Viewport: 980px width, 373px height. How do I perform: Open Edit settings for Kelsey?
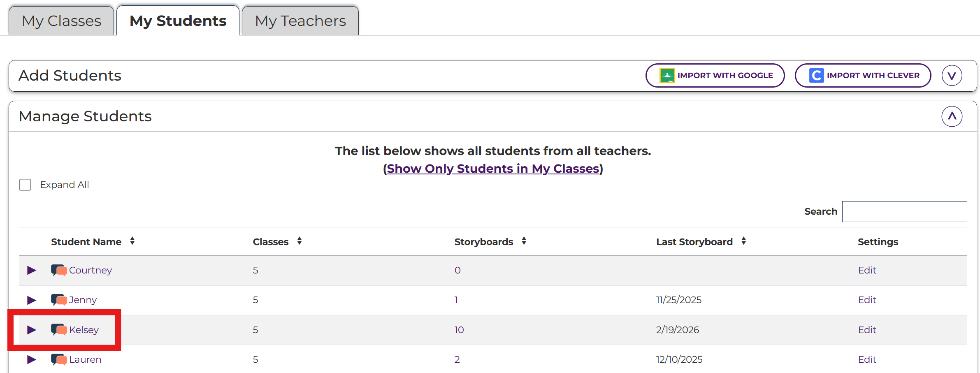pyautogui.click(x=867, y=330)
